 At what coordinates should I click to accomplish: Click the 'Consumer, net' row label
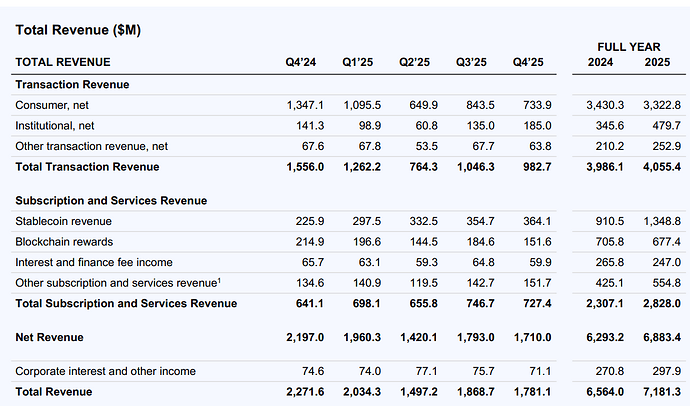[x=52, y=105]
